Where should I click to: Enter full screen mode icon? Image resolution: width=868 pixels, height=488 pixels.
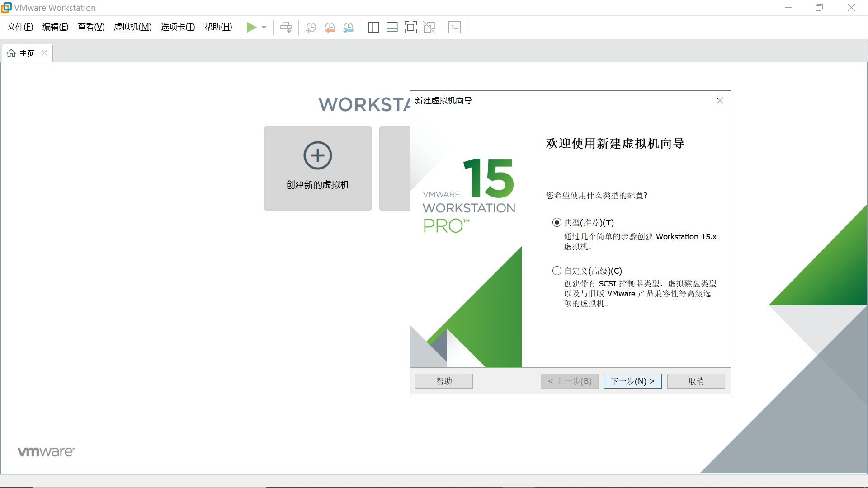coord(410,28)
